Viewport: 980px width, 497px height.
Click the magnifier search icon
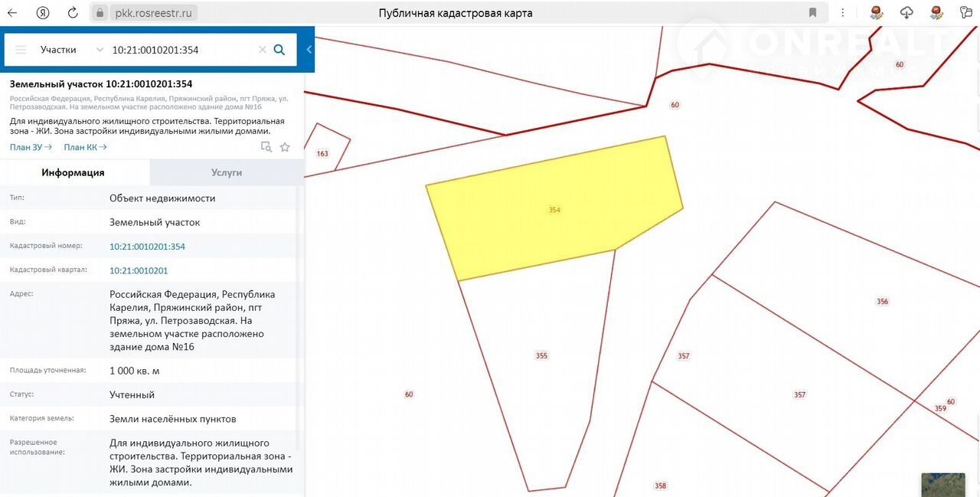(279, 50)
